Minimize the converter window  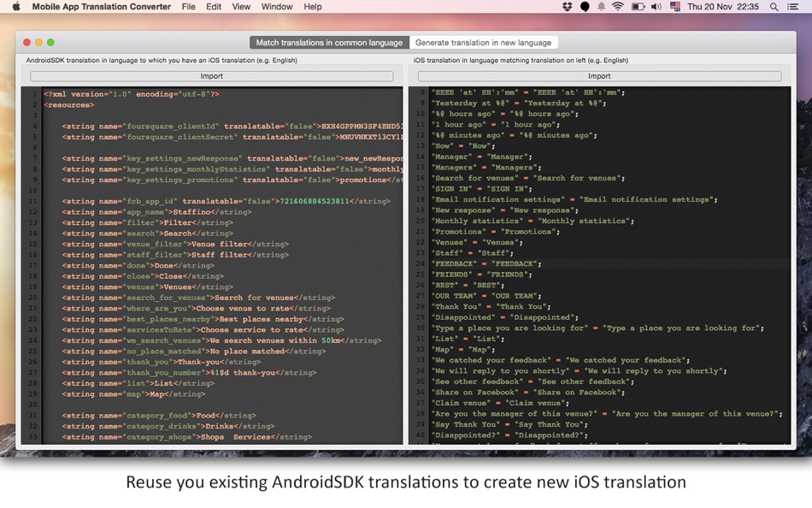38,43
